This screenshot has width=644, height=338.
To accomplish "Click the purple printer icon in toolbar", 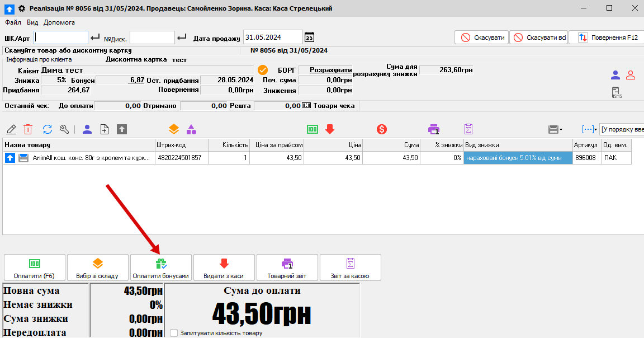I will 434,129.
